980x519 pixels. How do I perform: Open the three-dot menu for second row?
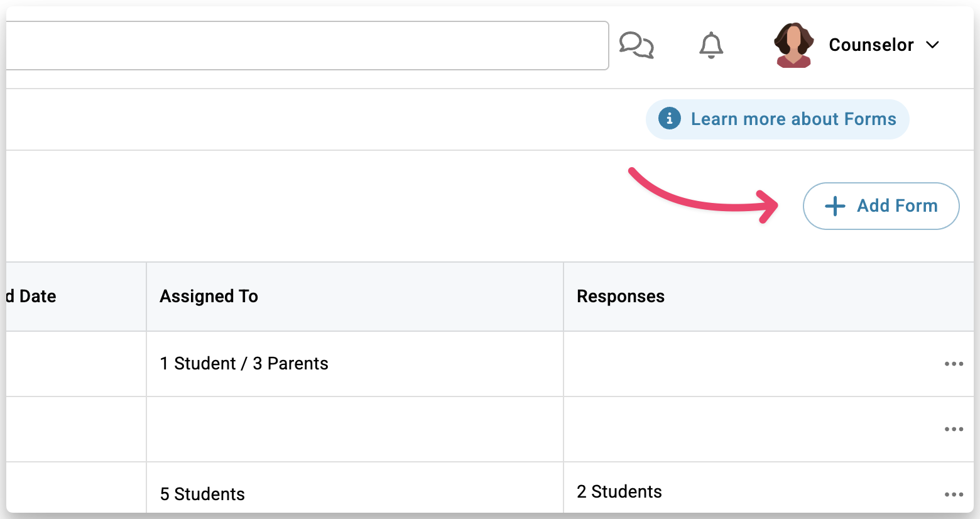click(x=954, y=429)
